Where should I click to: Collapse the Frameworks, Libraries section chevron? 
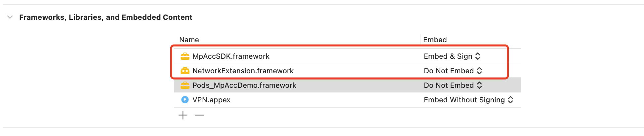pos(10,17)
